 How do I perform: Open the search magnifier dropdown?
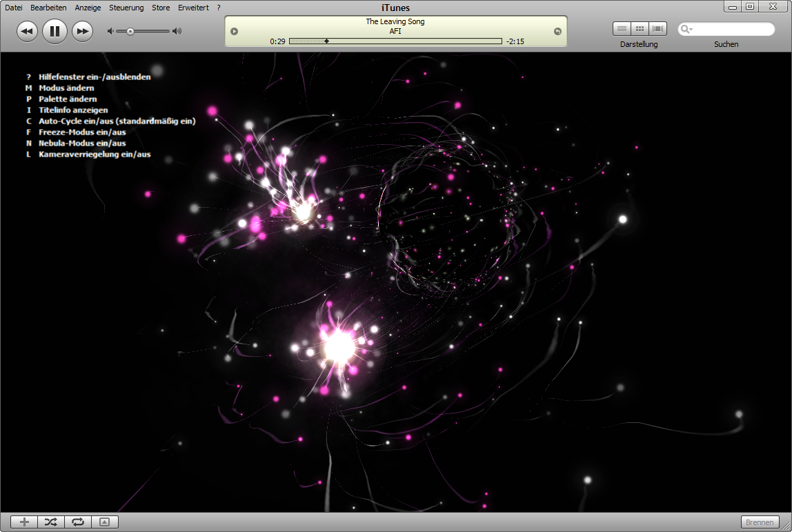coord(686,29)
